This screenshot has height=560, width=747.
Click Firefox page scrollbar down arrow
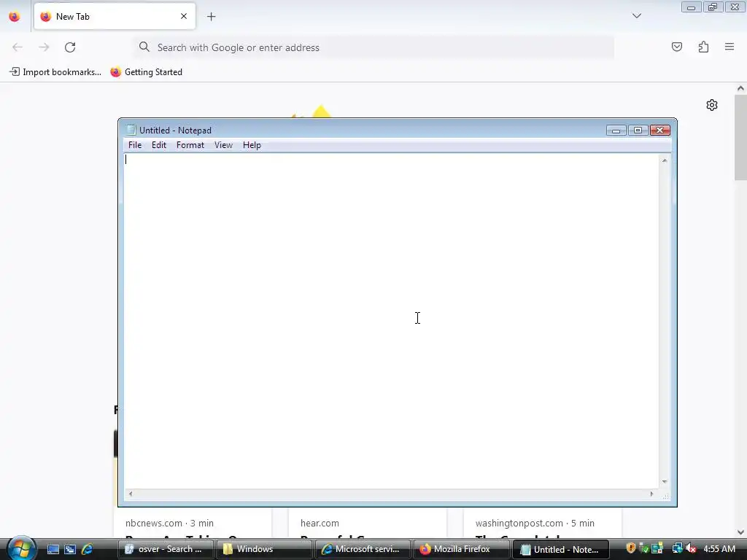pos(740,532)
